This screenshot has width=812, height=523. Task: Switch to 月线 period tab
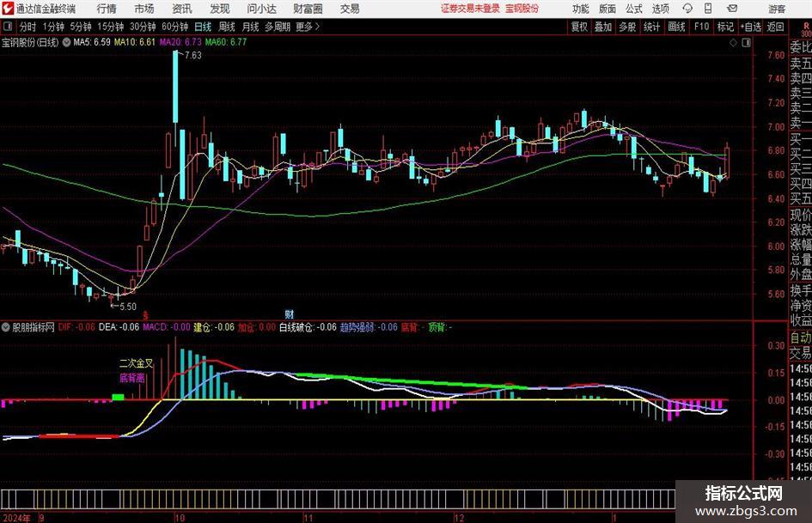coord(251,27)
